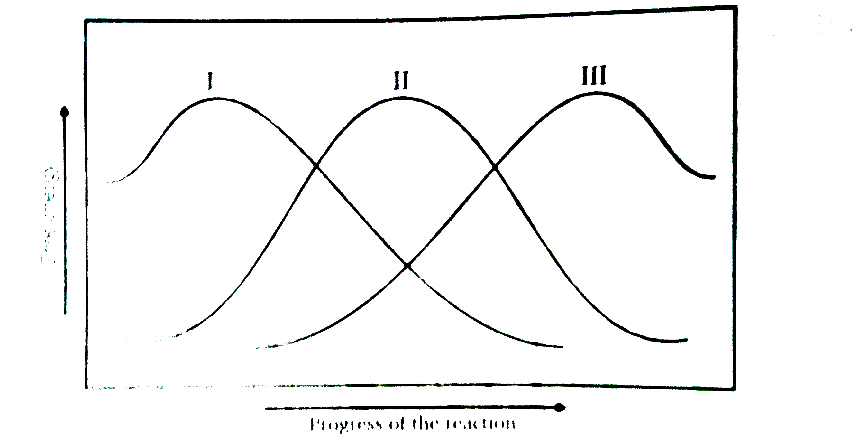Click the curve label "II"

[x=401, y=80]
